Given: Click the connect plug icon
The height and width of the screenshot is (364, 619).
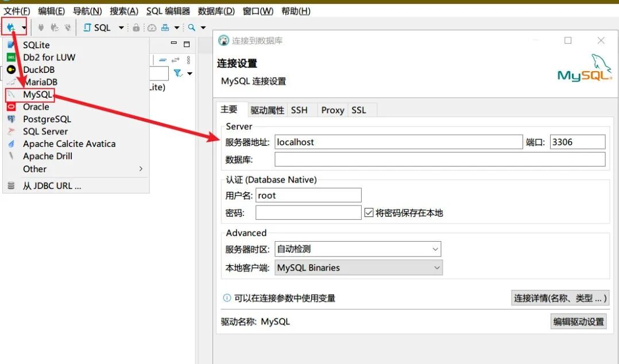Looking at the screenshot, I should tap(40, 27).
